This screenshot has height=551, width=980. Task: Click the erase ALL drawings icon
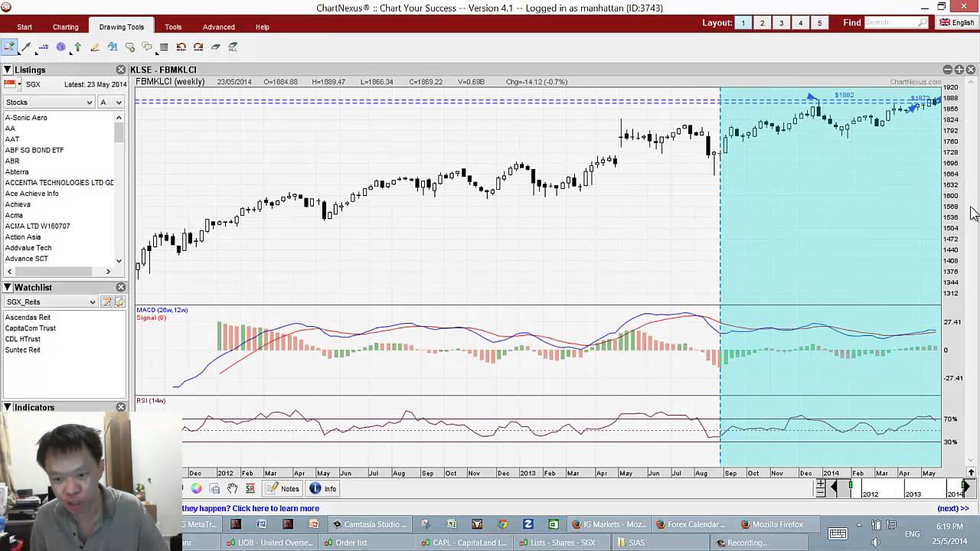point(233,47)
